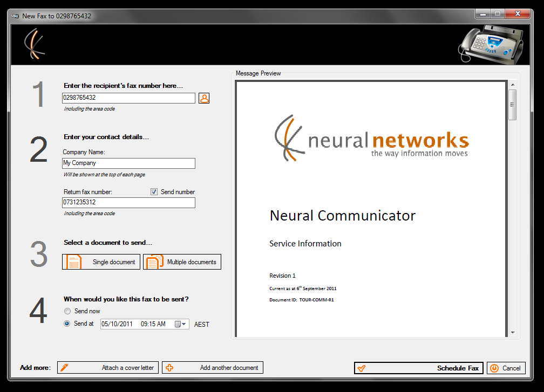Attach a cover letter
Screen dimensions: 544x392
[x=107, y=368]
